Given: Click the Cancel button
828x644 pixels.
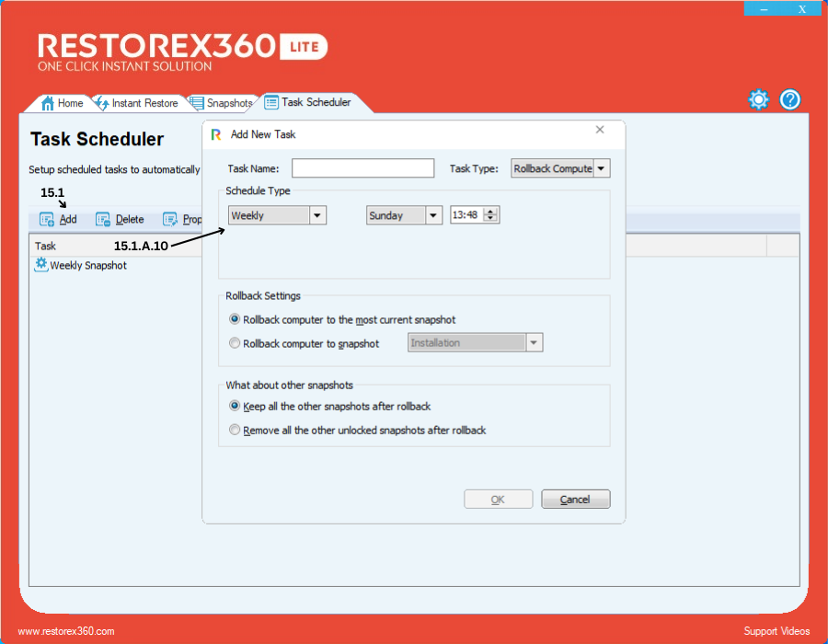Looking at the screenshot, I should [575, 500].
